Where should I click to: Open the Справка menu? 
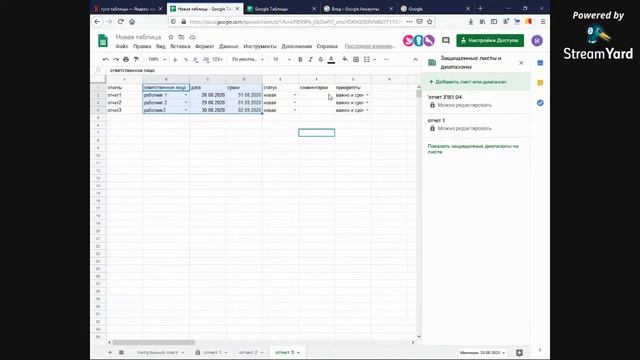(327, 47)
